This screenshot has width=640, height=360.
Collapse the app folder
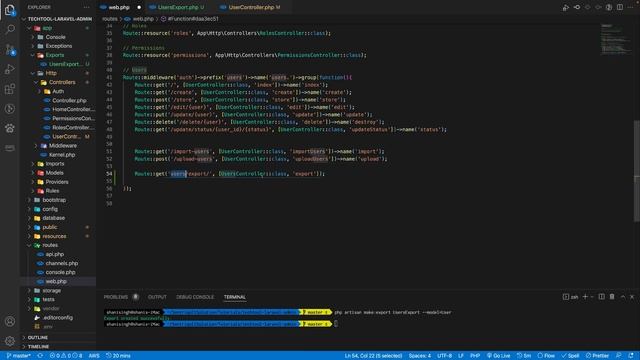pos(59,28)
